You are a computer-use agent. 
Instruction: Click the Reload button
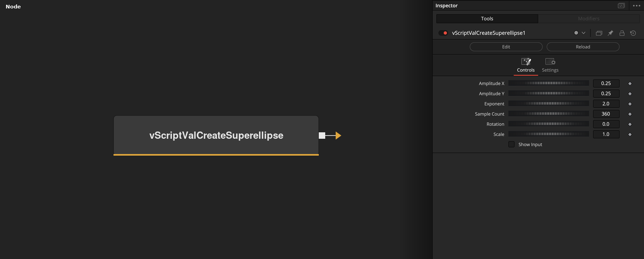pyautogui.click(x=583, y=47)
